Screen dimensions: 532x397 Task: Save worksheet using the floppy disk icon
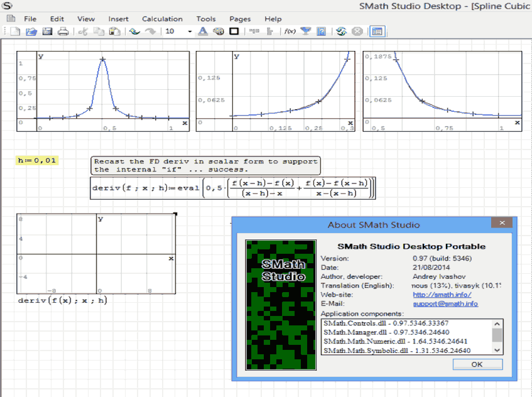tap(47, 31)
